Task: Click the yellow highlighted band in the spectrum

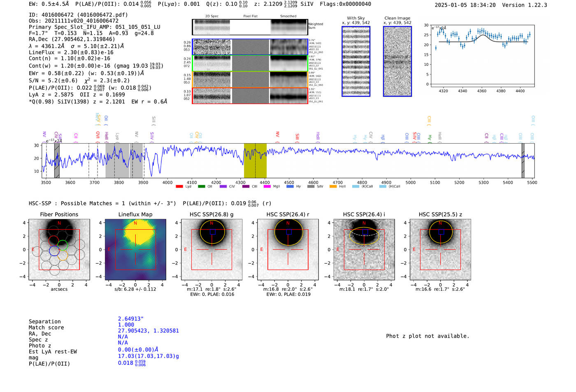Action: click(255, 160)
